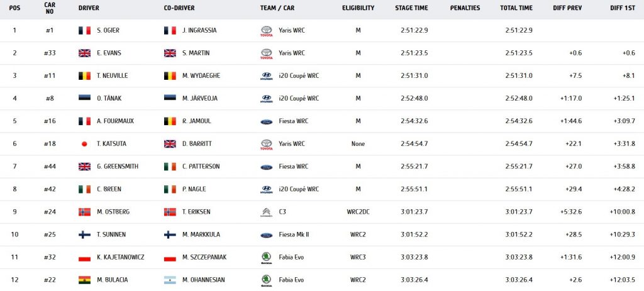Select the TOTAL TIME column header
The image size is (644, 291).
(x=516, y=8)
